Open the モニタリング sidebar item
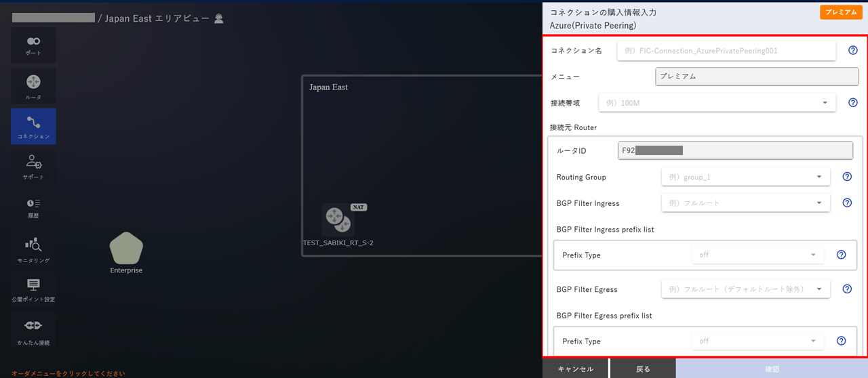Screen dimensions: 868x378 (x=33, y=249)
